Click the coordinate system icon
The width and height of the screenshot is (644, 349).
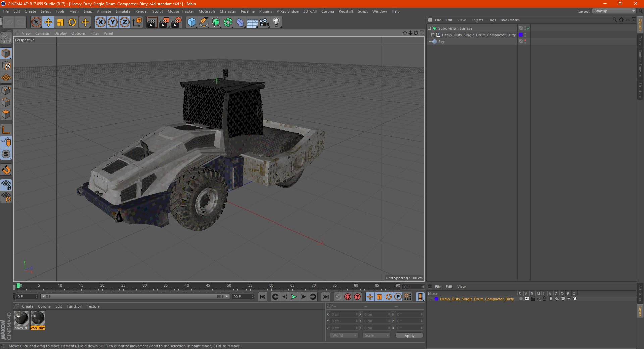pyautogui.click(x=137, y=22)
